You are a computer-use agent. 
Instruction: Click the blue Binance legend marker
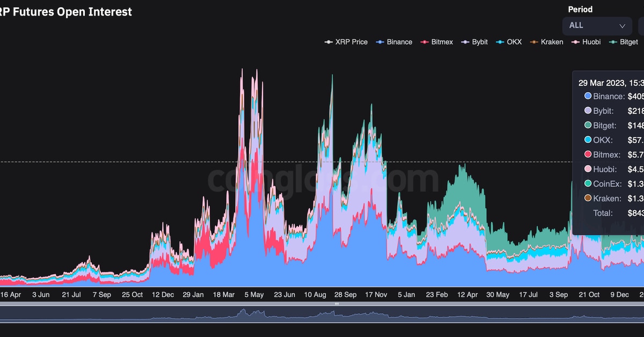pos(380,42)
